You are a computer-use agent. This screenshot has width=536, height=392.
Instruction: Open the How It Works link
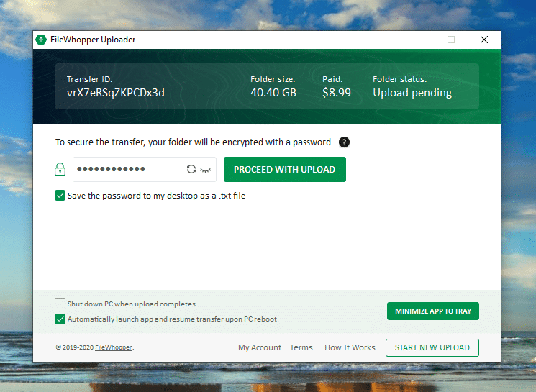tap(350, 347)
